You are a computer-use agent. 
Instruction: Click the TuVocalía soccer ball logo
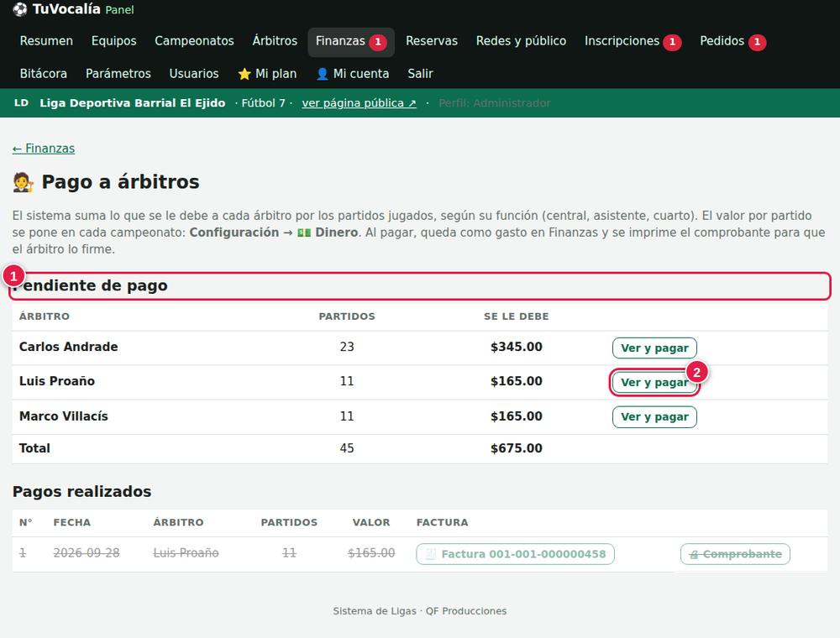(x=20, y=9)
